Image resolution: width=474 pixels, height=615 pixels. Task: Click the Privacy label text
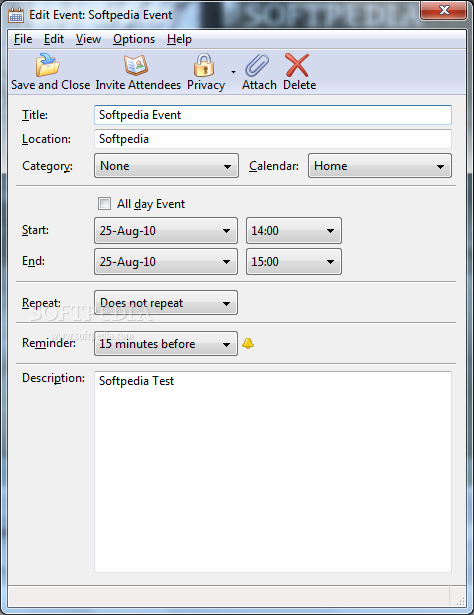[206, 85]
